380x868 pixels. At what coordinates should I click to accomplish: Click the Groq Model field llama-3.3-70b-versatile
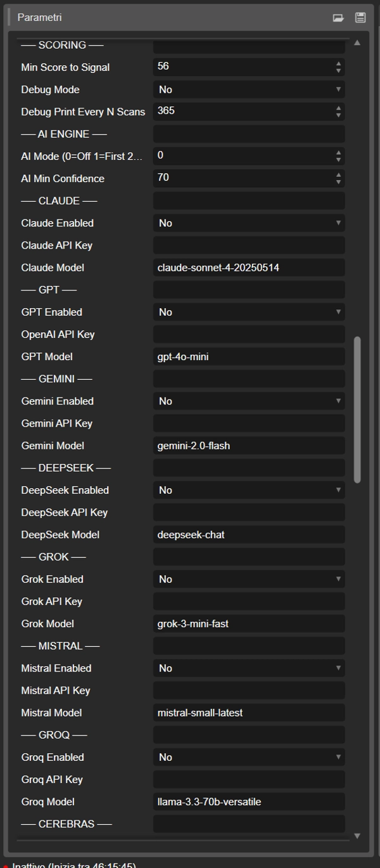249,802
